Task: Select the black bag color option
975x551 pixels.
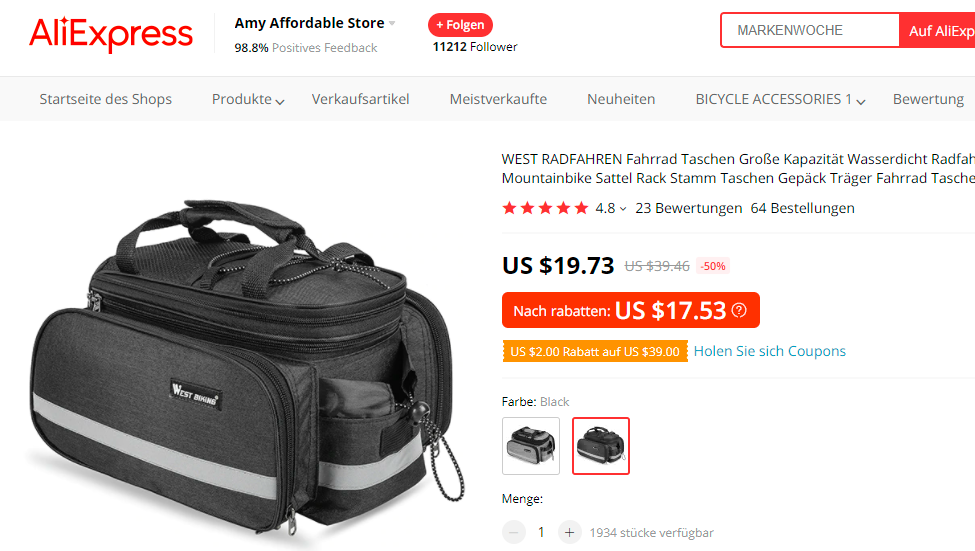Action: [x=601, y=446]
